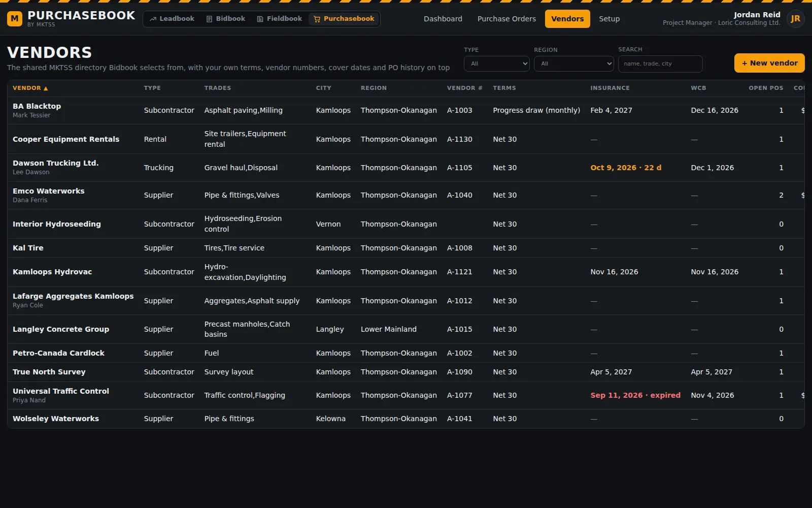Click the Nov 4, 2026 WCB date
Screen dimensions: 812x508
click(x=712, y=395)
